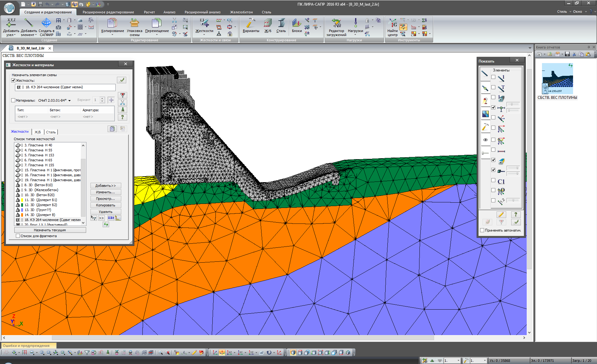Check Применять автоматич. option
Screen dimensions: 597x364
tap(482, 230)
